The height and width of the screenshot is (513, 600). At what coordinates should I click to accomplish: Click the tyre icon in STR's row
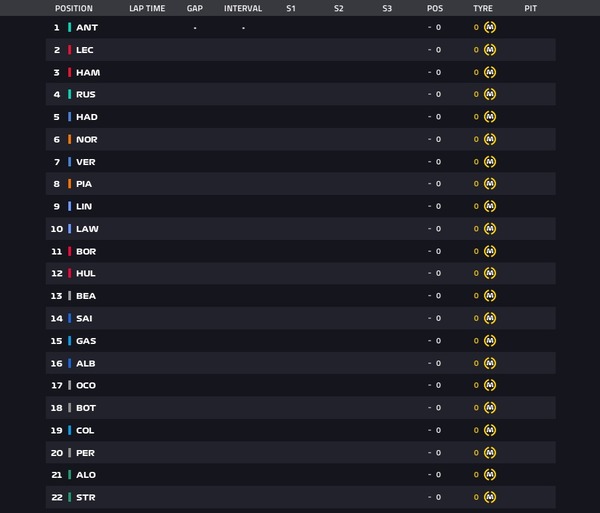coord(490,497)
